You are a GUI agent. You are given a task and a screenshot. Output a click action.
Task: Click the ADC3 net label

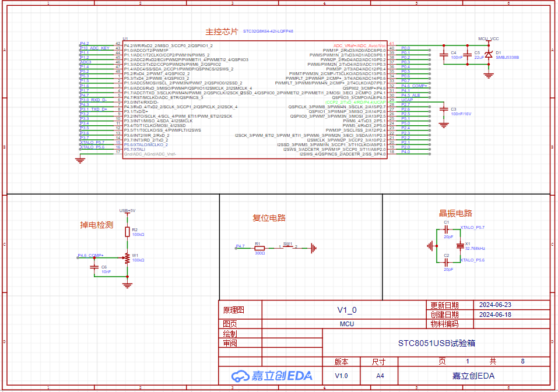pos(86,62)
